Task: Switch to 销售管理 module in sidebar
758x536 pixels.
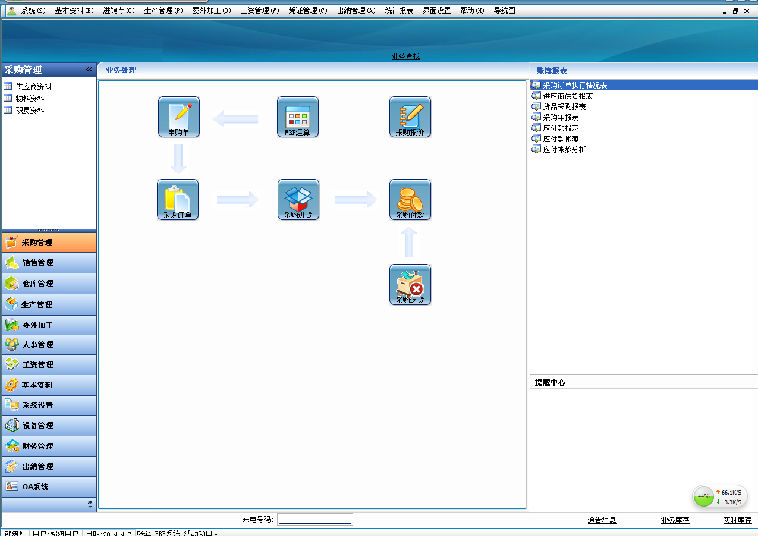Action: click(x=49, y=263)
